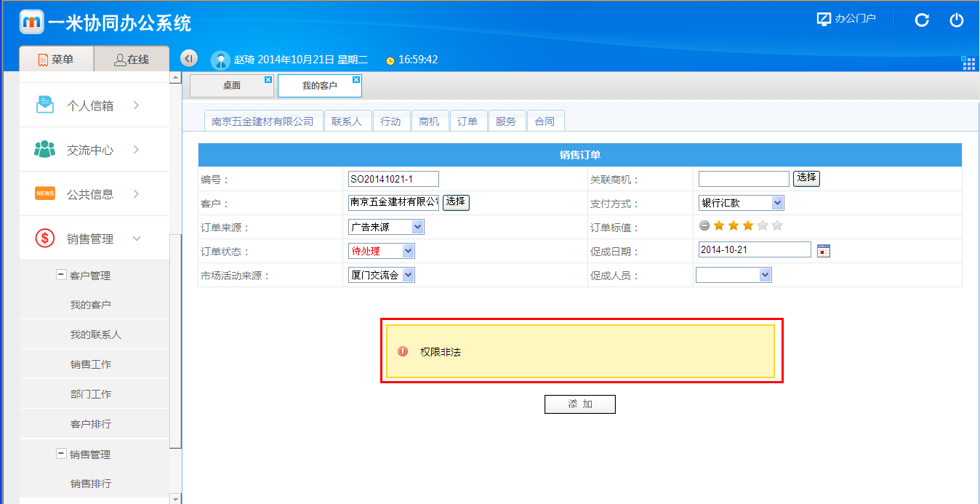This screenshot has height=504, width=980.
Task: Open the 办公门户 portal
Action: pos(846,19)
